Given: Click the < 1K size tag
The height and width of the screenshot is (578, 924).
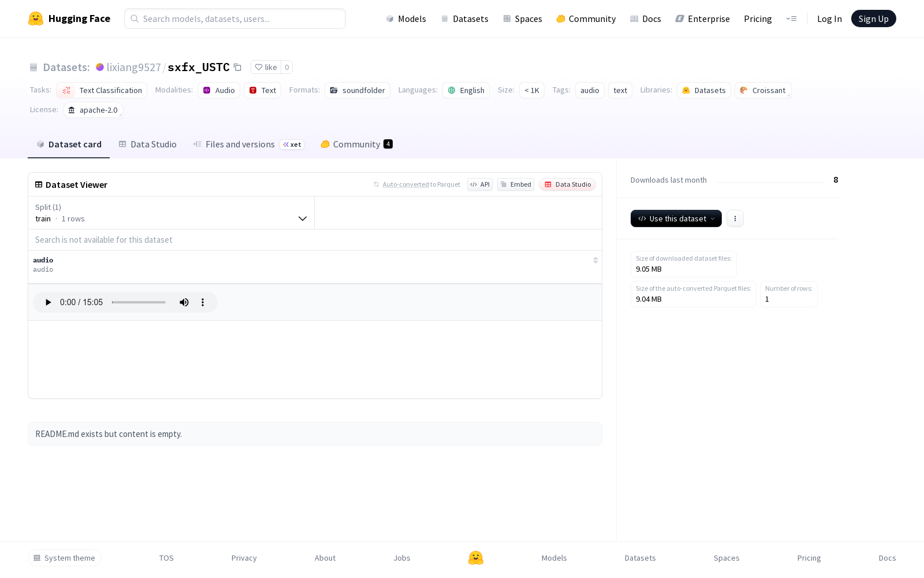Looking at the screenshot, I should [x=532, y=90].
